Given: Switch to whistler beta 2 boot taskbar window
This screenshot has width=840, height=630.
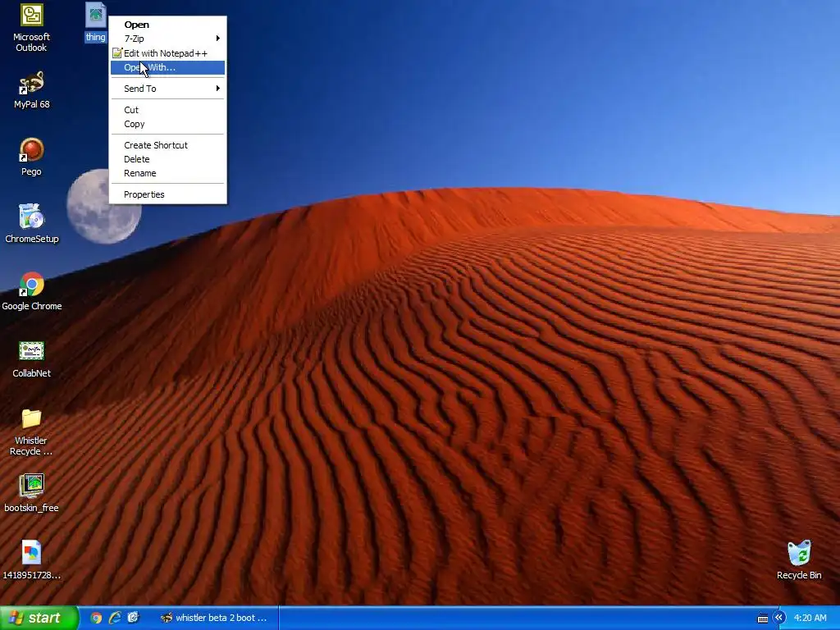Looking at the screenshot, I should click(217, 618).
